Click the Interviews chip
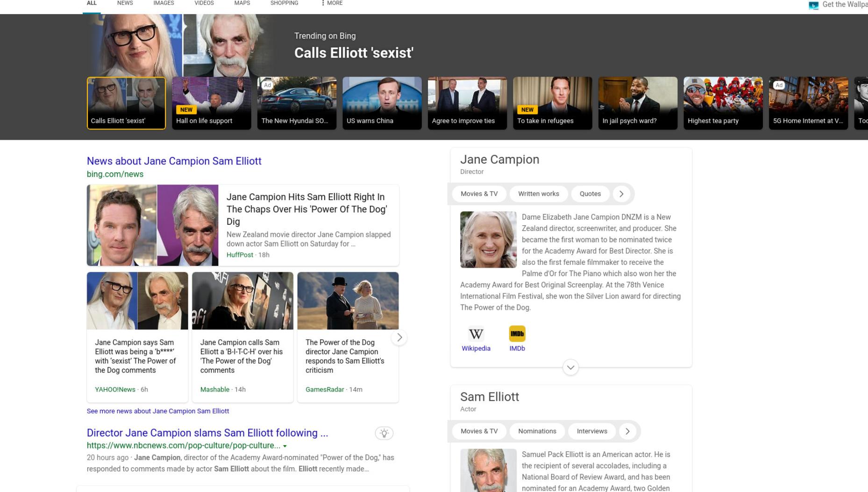This screenshot has height=492, width=868. pyautogui.click(x=592, y=431)
